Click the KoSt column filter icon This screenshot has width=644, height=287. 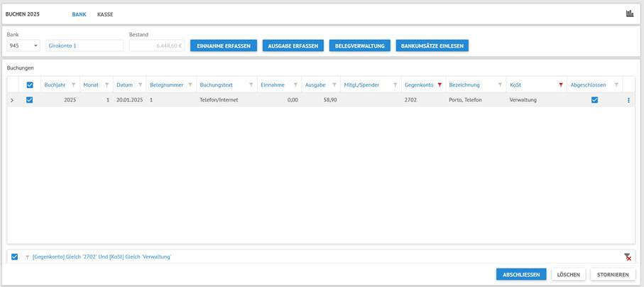pyautogui.click(x=561, y=85)
